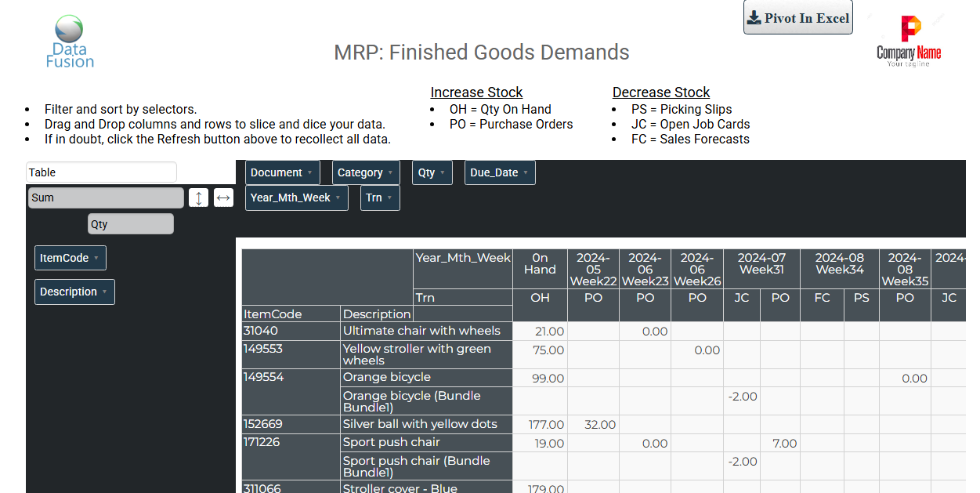
Task: Expand the Due_Date field filter
Action: [x=499, y=173]
